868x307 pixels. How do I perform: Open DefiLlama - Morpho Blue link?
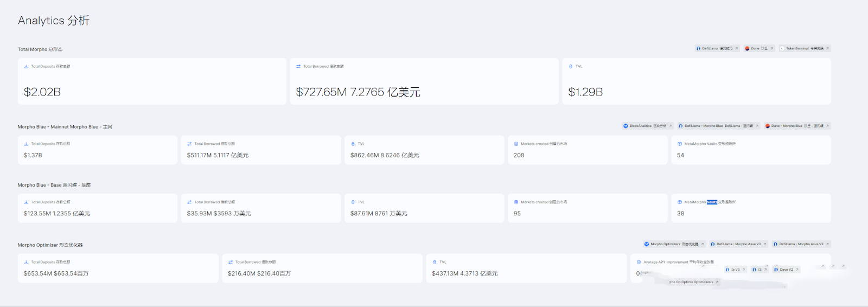[x=719, y=126]
